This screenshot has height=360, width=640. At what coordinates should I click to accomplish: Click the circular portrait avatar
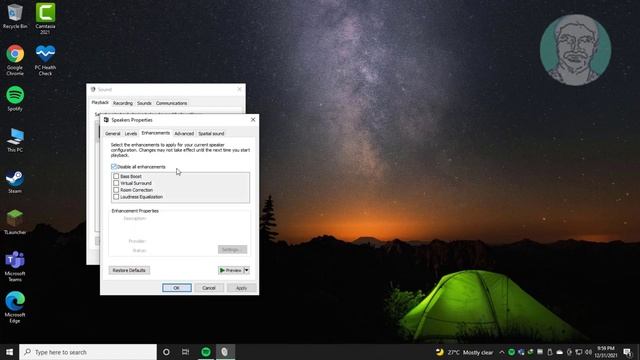click(x=576, y=50)
